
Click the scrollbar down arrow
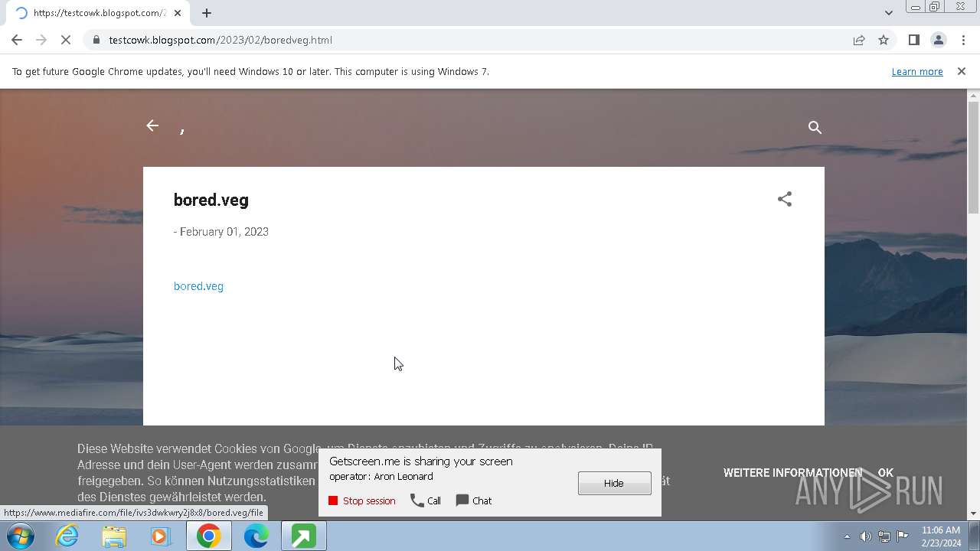(x=974, y=514)
